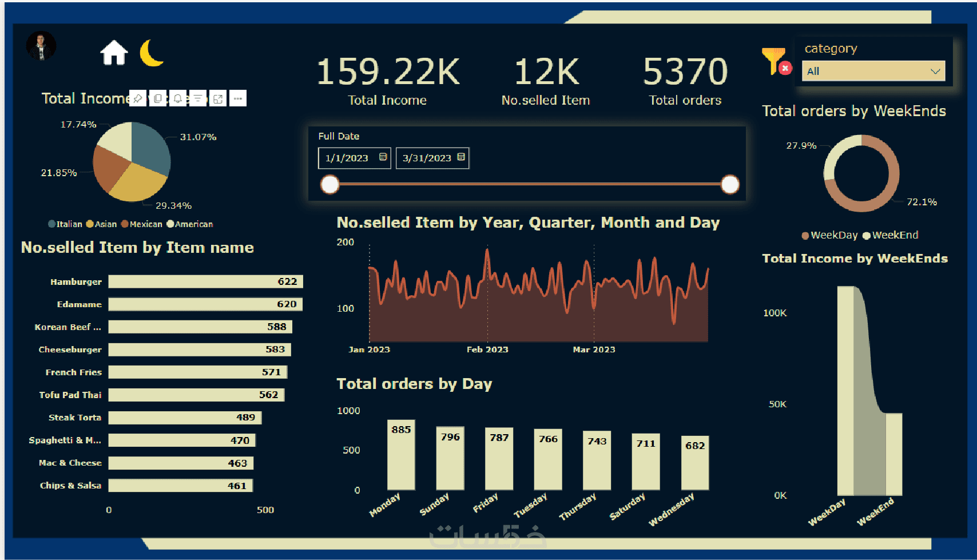Click 'Total orders by Day' chart title
The height and width of the screenshot is (560, 977).
coord(414,384)
